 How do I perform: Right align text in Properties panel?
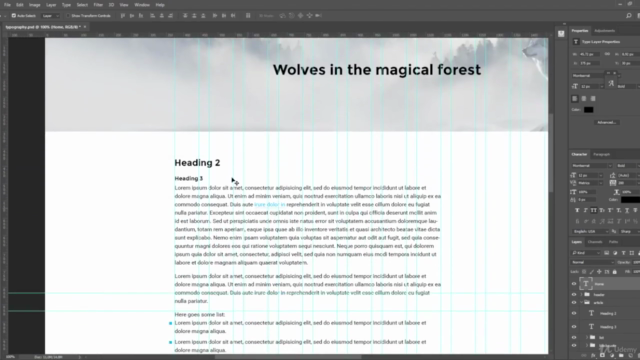click(x=593, y=98)
